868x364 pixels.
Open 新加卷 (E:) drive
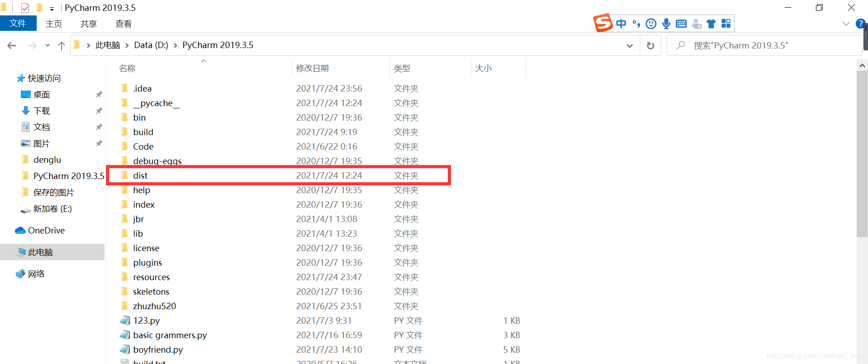(x=52, y=209)
